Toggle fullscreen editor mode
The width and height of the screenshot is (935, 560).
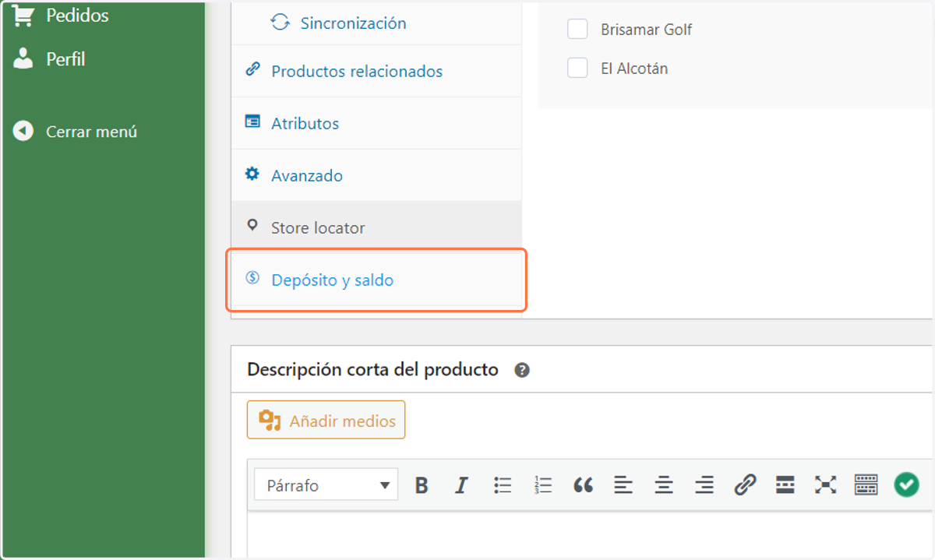(826, 485)
